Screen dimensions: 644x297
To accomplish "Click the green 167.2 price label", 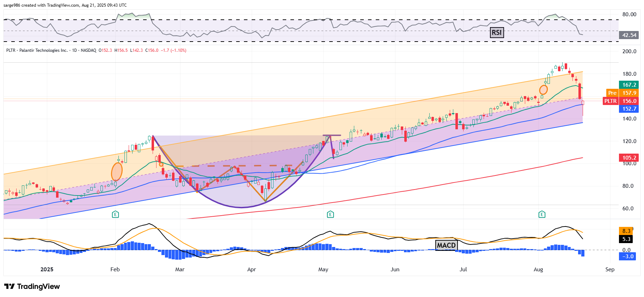I will [x=629, y=85].
